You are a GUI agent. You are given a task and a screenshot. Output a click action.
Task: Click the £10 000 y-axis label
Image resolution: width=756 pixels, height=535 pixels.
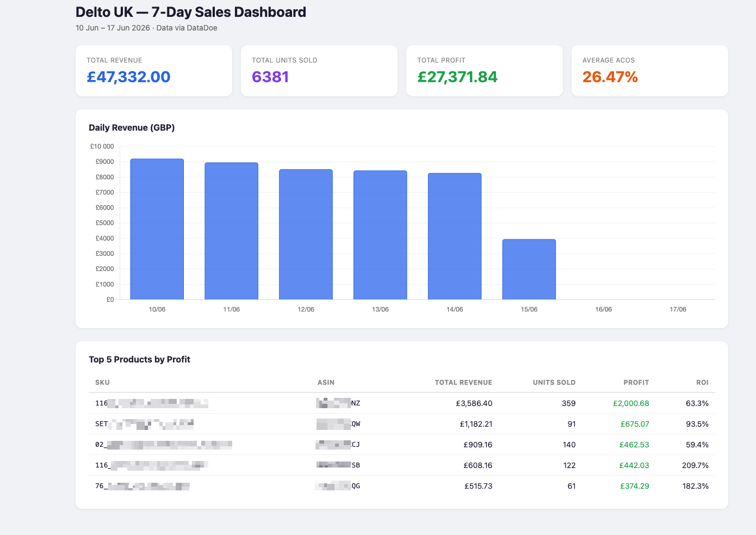[102, 146]
